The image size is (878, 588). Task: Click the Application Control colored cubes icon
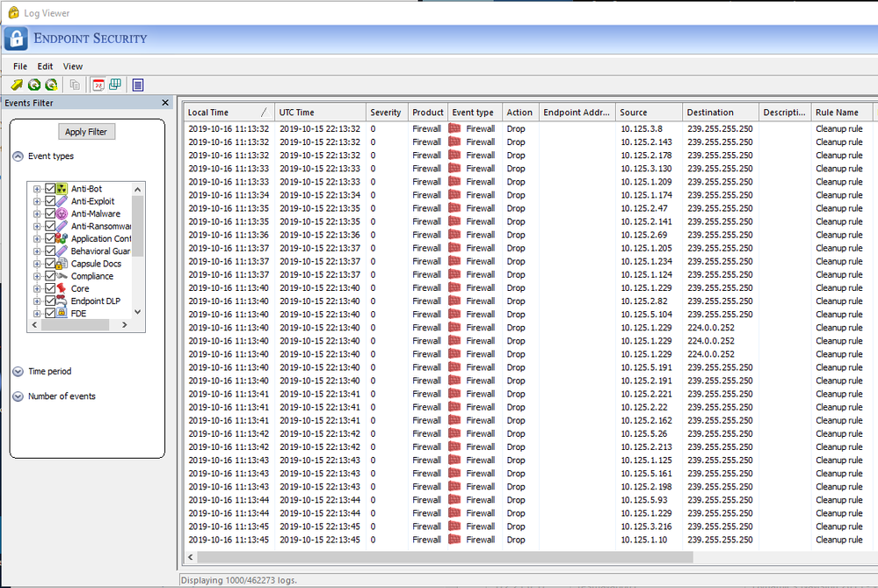point(62,238)
